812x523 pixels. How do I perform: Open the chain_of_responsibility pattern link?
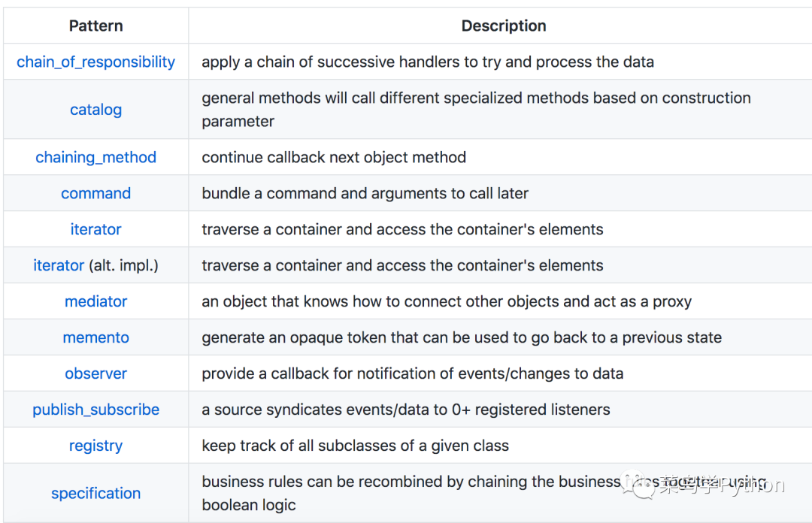95,62
